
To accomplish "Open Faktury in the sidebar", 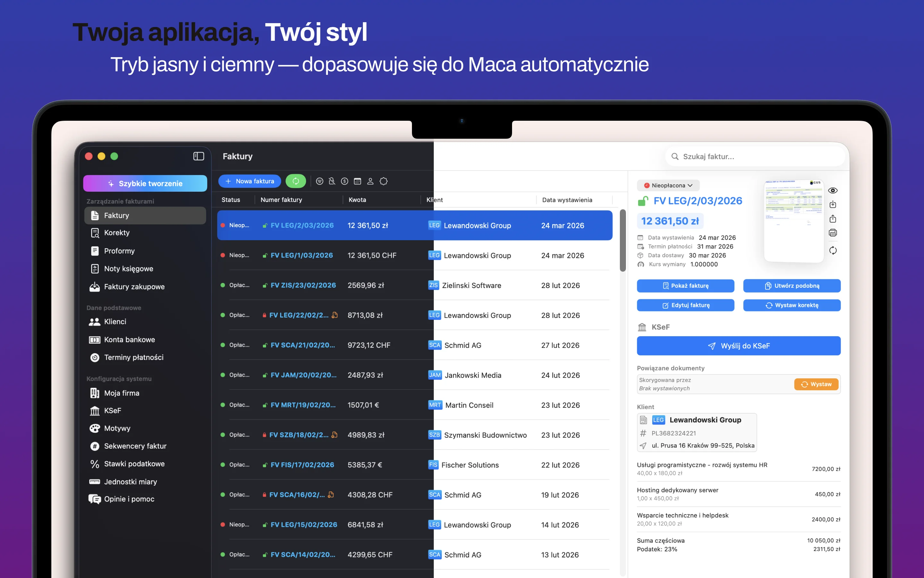I will tap(145, 215).
